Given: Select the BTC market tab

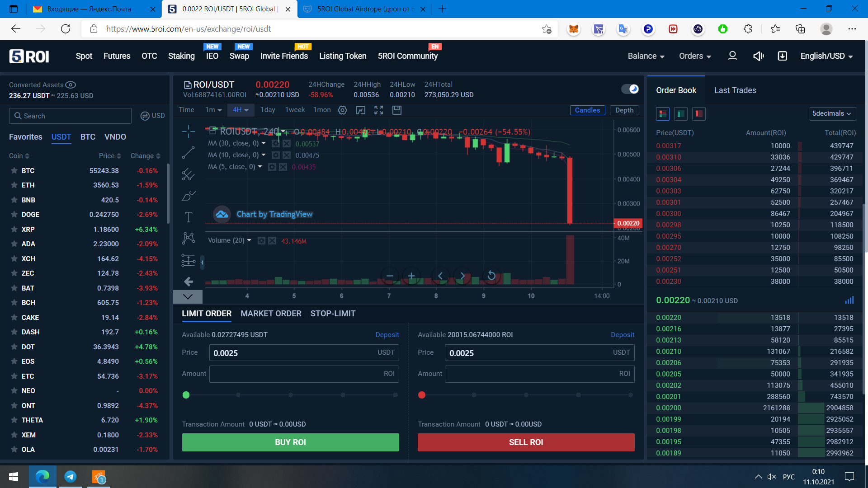Looking at the screenshot, I should tap(88, 137).
